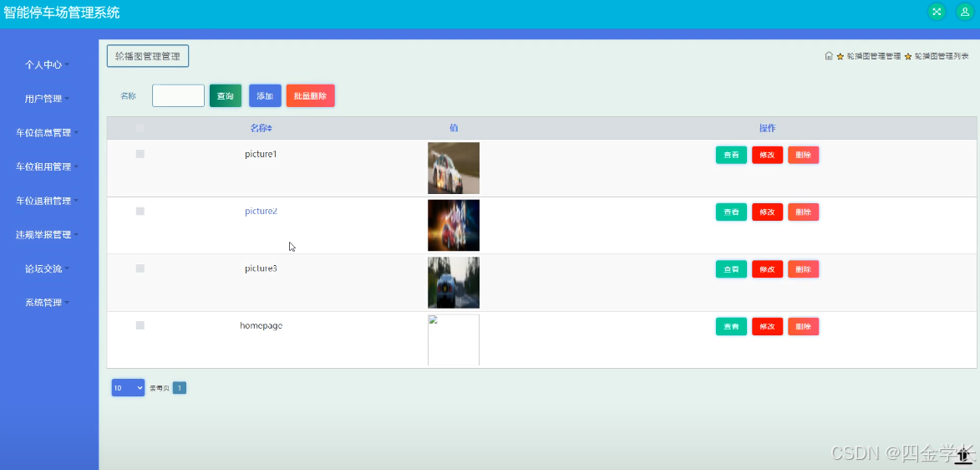This screenshot has height=470, width=980.
Task: Click the broken image thumbnail in homepage row
Action: point(454,340)
